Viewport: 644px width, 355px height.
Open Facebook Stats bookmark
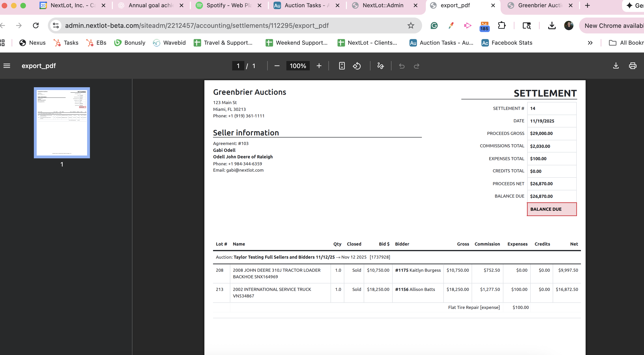pyautogui.click(x=507, y=43)
